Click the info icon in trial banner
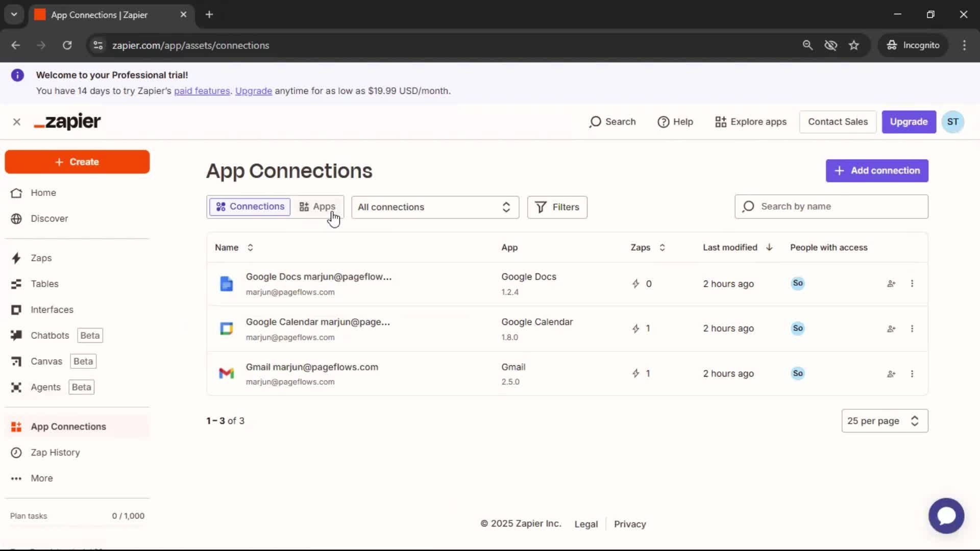The height and width of the screenshot is (551, 980). (17, 76)
